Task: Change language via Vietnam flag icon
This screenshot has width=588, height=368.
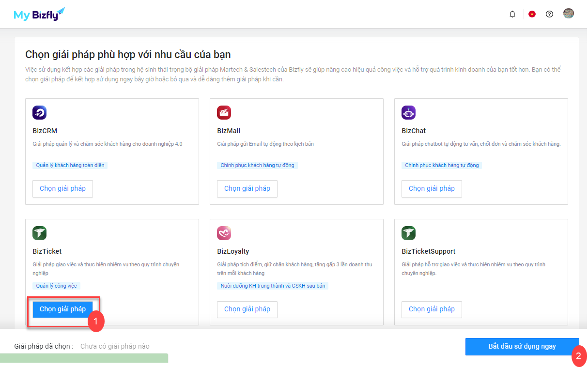Action: 532,14
